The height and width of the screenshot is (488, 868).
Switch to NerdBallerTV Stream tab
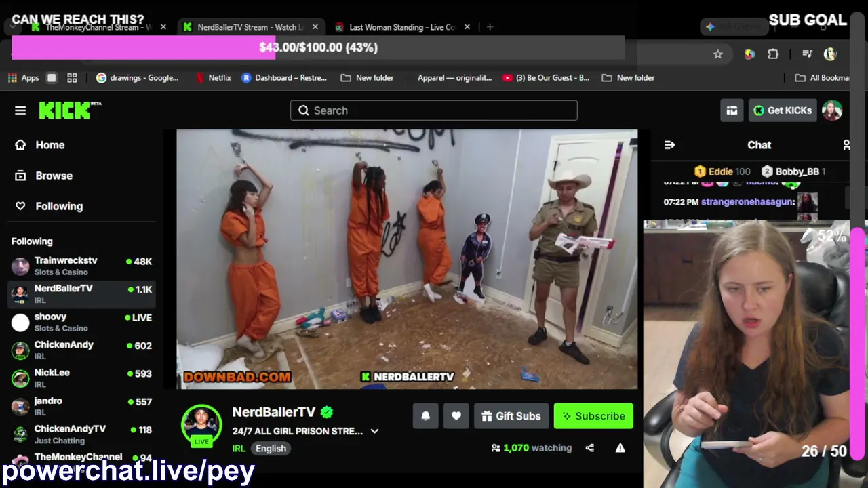[250, 27]
